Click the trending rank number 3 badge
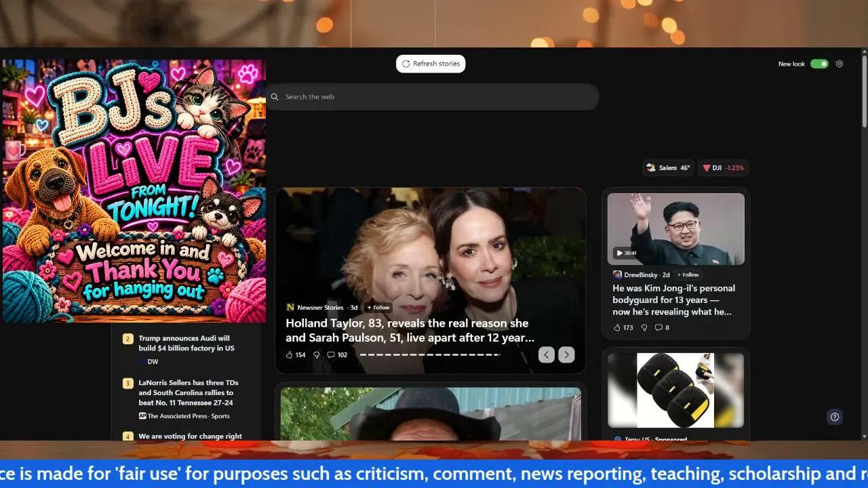This screenshot has height=488, width=868. pos(127,384)
